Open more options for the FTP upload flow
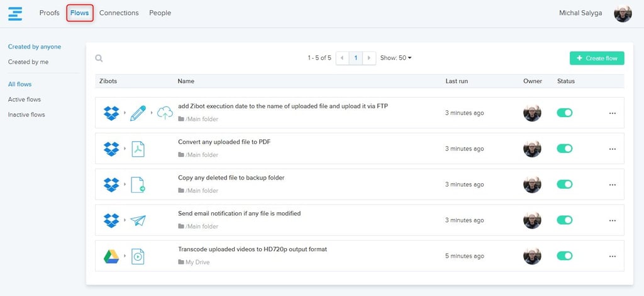644x296 pixels. point(612,113)
